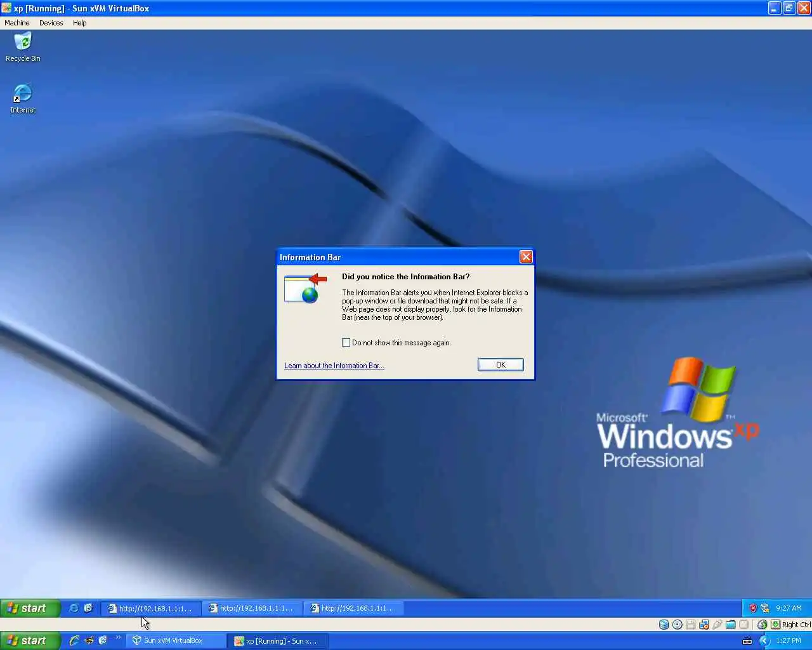
Task: Click Internet Explorer quick launch in guest taskbar
Action: coord(74,608)
